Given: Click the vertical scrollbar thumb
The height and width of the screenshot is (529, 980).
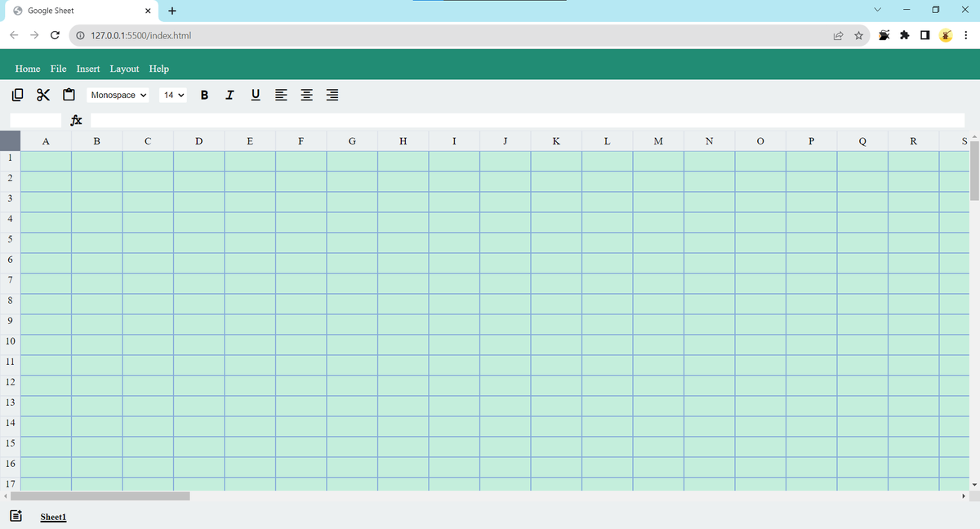Looking at the screenshot, I should click(x=973, y=170).
